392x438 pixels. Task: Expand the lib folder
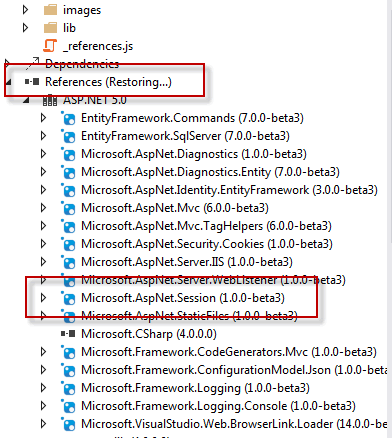point(25,28)
